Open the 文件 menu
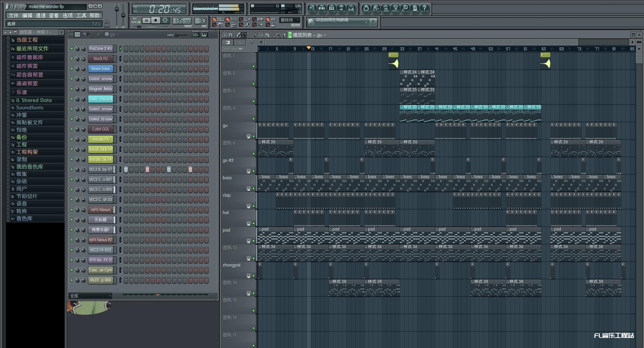 click(14, 15)
